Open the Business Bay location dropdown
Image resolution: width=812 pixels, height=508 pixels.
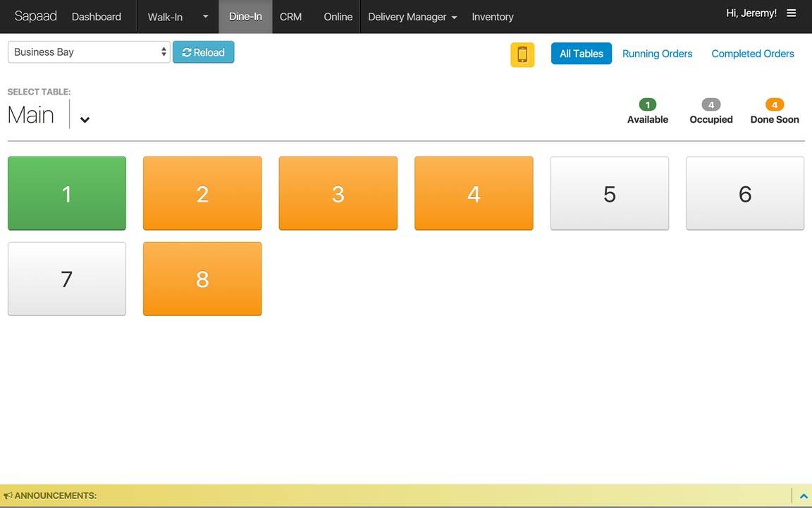89,52
